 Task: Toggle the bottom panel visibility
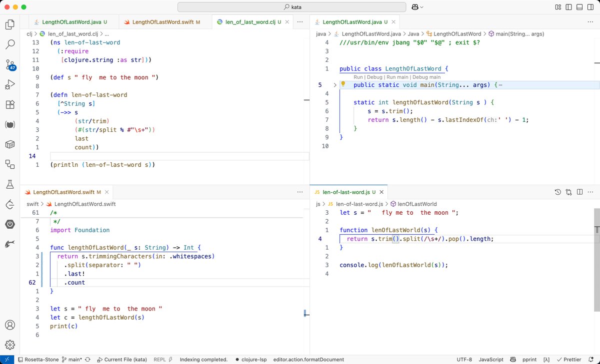pos(580,7)
